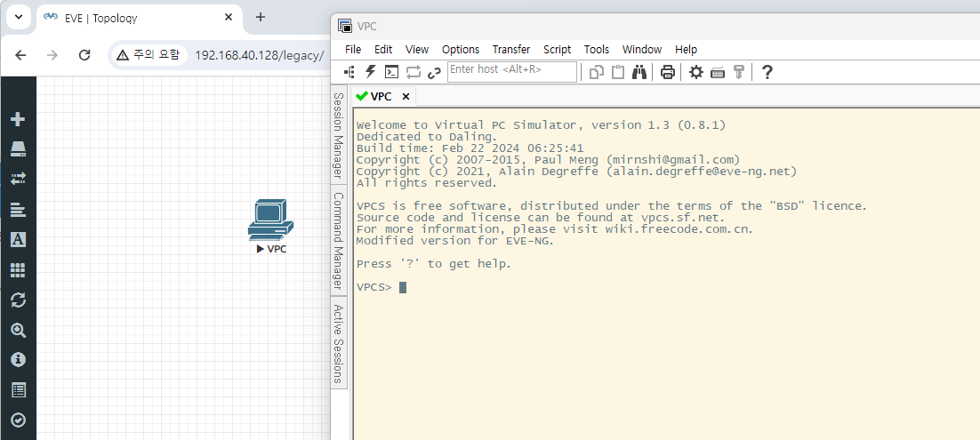980x440 pixels.
Task: Open the File menu
Action: [x=353, y=50]
